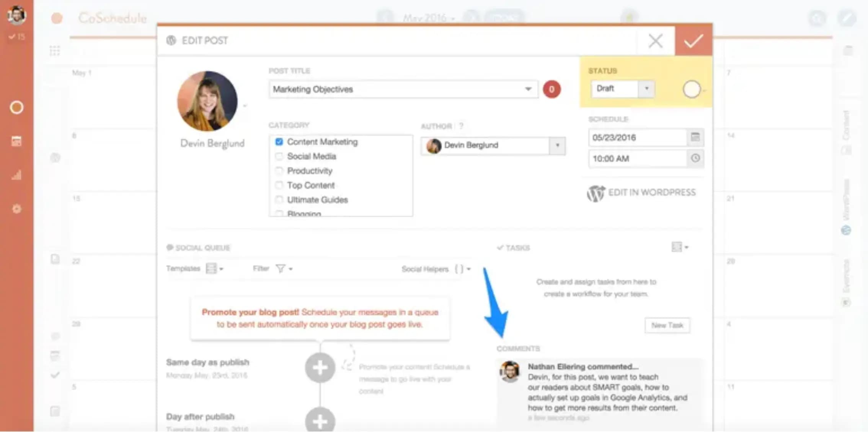Image resolution: width=868 pixels, height=432 pixels.
Task: Open the post title dropdown arrow
Action: click(528, 89)
